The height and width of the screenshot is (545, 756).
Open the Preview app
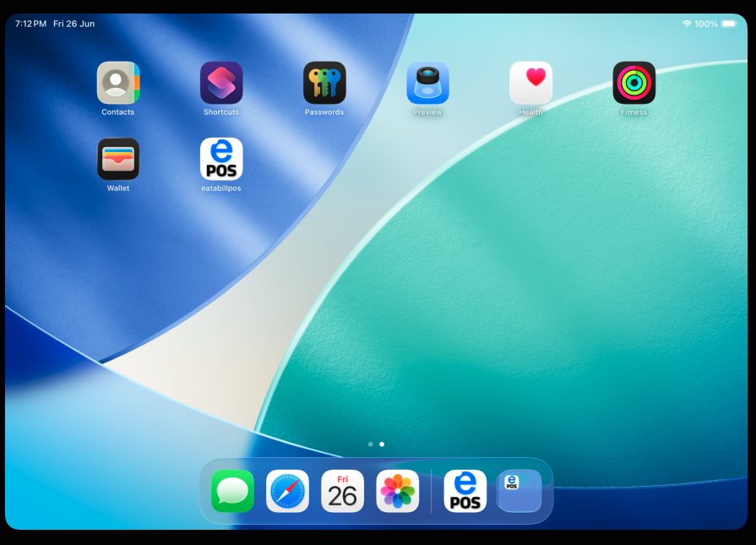tap(427, 83)
